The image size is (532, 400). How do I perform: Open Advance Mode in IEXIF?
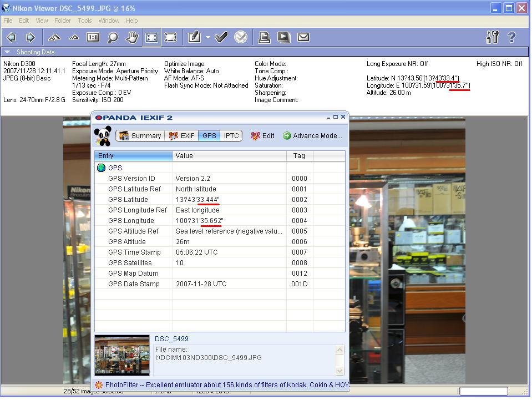312,136
